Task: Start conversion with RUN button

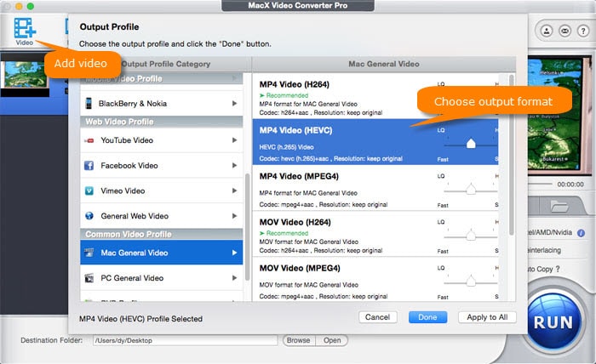Action: [x=553, y=322]
